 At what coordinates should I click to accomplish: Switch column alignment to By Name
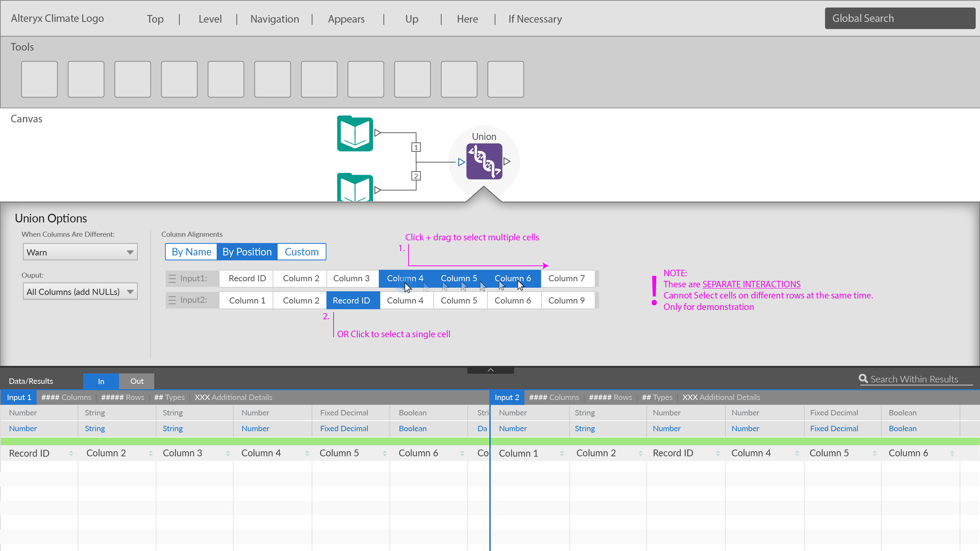pyautogui.click(x=191, y=252)
